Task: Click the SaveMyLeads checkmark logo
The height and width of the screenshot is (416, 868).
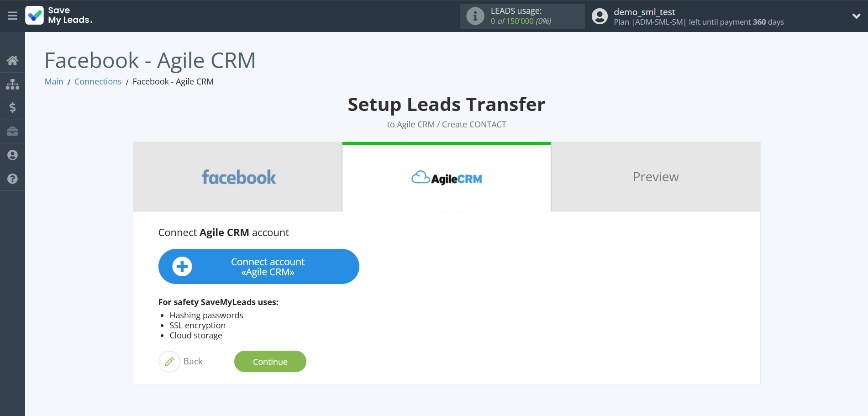Action: coord(35,16)
